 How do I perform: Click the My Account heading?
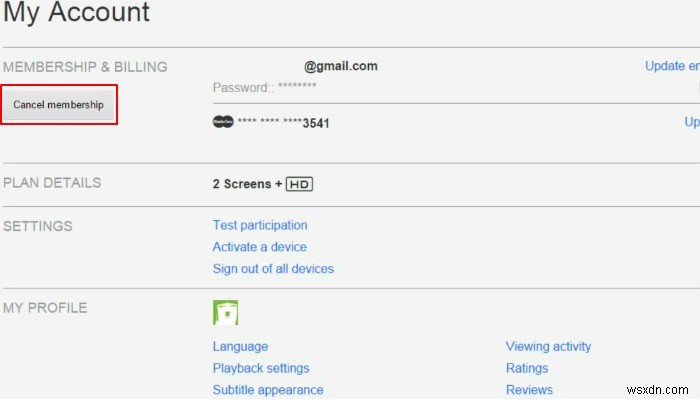click(76, 14)
